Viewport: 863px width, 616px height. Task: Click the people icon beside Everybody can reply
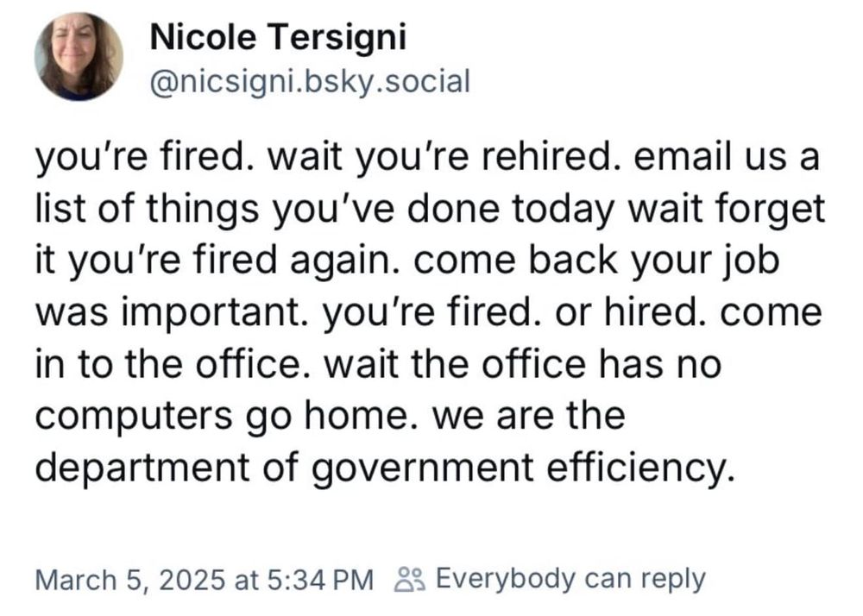point(410,579)
